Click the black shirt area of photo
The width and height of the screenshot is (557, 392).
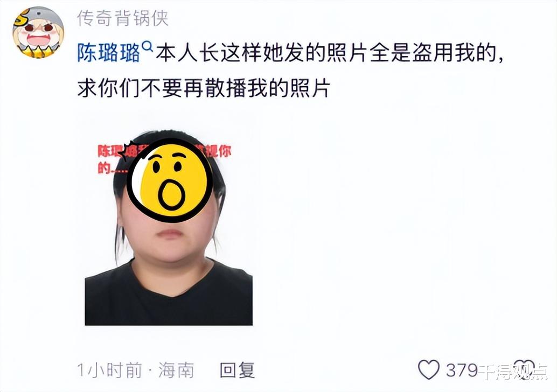click(x=169, y=298)
